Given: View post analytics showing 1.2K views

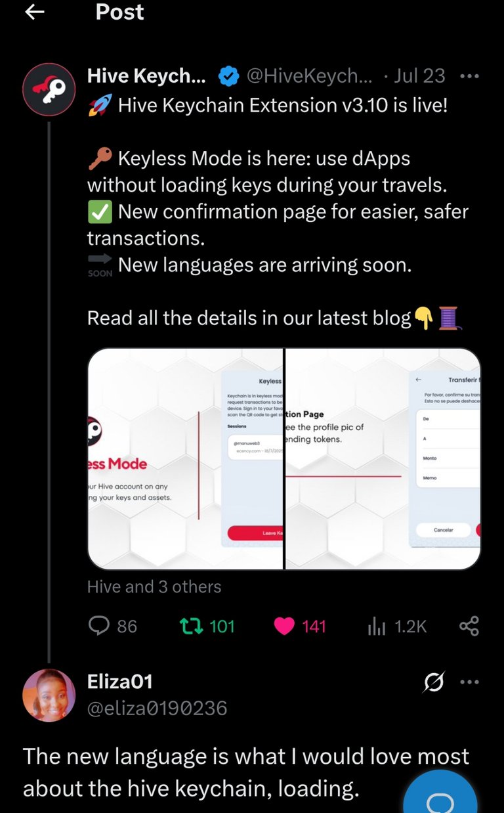Looking at the screenshot, I should pyautogui.click(x=377, y=626).
